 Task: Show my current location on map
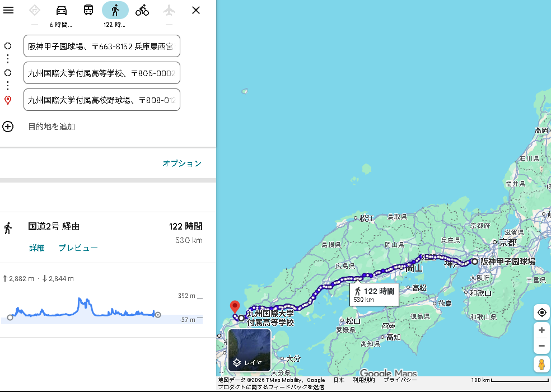pyautogui.click(x=541, y=312)
